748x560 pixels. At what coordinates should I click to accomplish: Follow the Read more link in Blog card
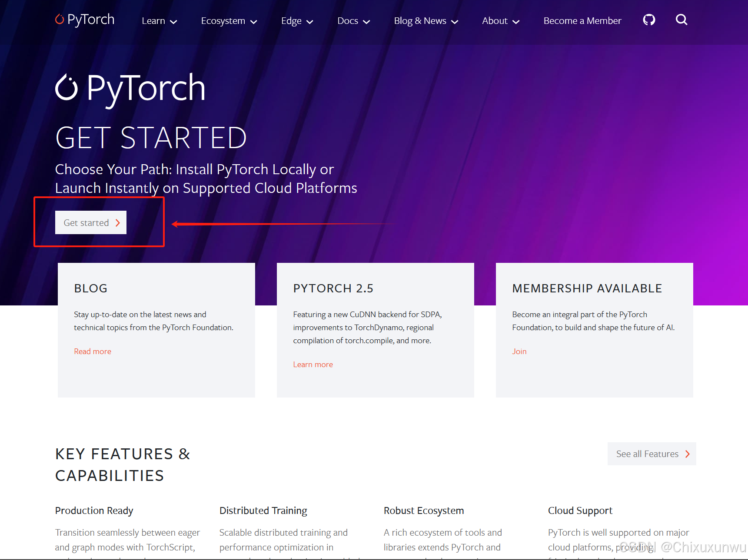(93, 351)
